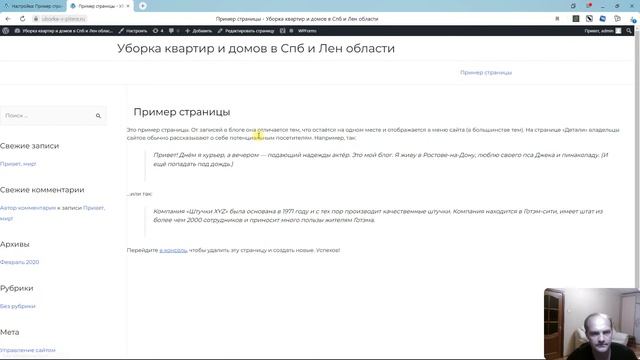Click the 'Свежие комментарии' widget heading
Image resolution: width=640 pixels, height=360 pixels.
(x=42, y=190)
